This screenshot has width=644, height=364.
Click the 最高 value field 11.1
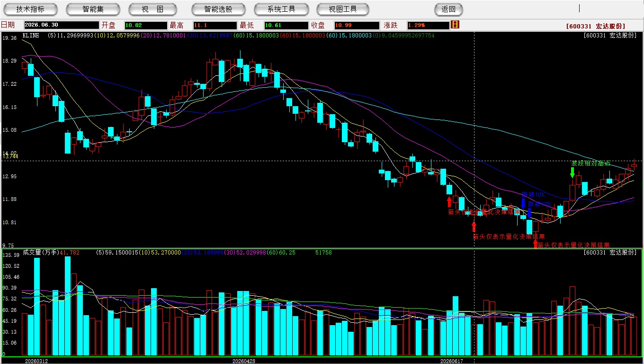215,25
